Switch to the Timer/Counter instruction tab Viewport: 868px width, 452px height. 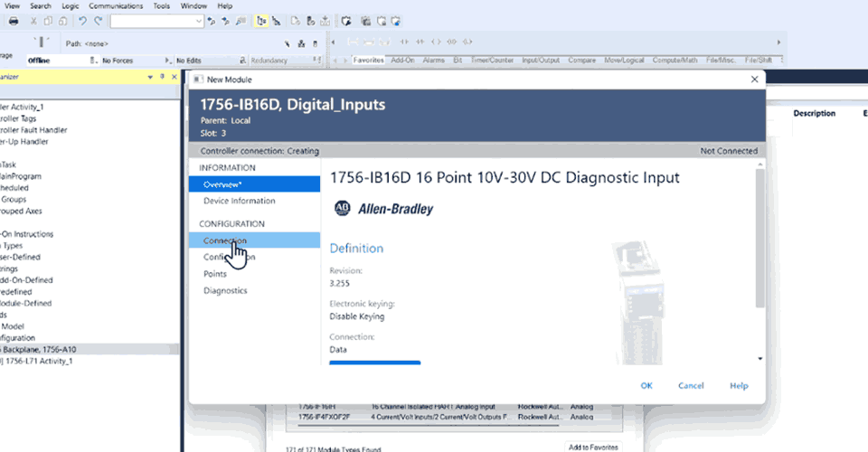tap(493, 61)
